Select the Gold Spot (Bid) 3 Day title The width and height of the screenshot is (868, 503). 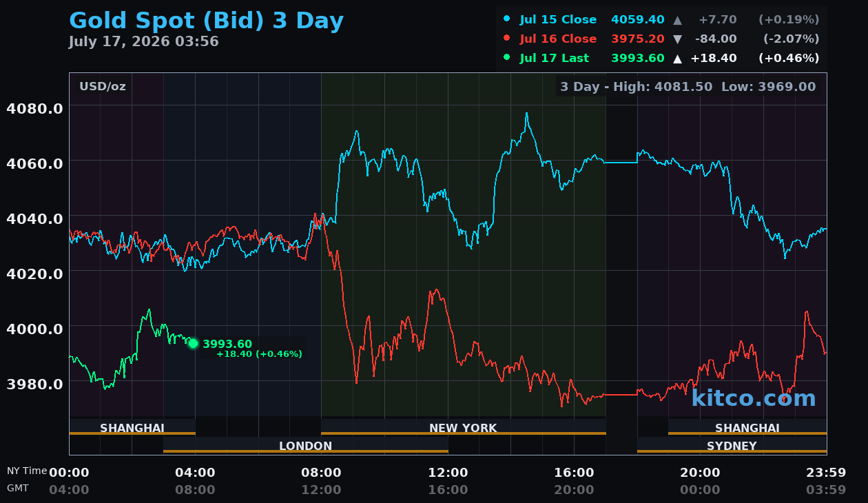(207, 21)
